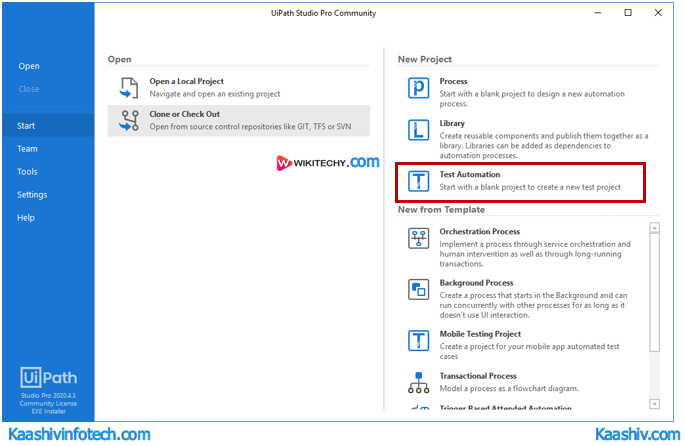Go to the Tools tab
Image resolution: width=685 pixels, height=446 pixels.
point(27,172)
